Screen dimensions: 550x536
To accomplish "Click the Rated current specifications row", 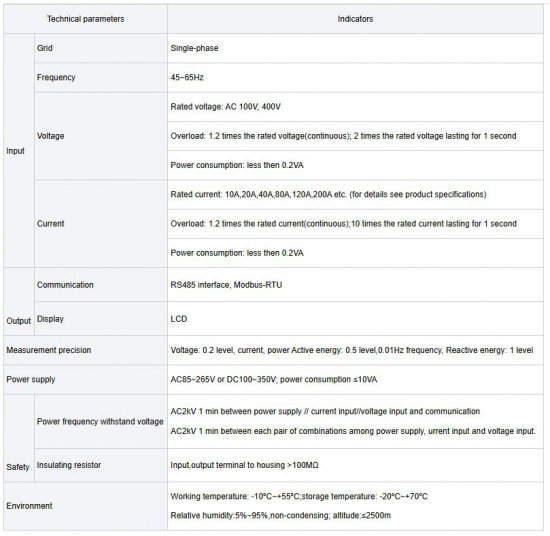I will pyautogui.click(x=355, y=195).
